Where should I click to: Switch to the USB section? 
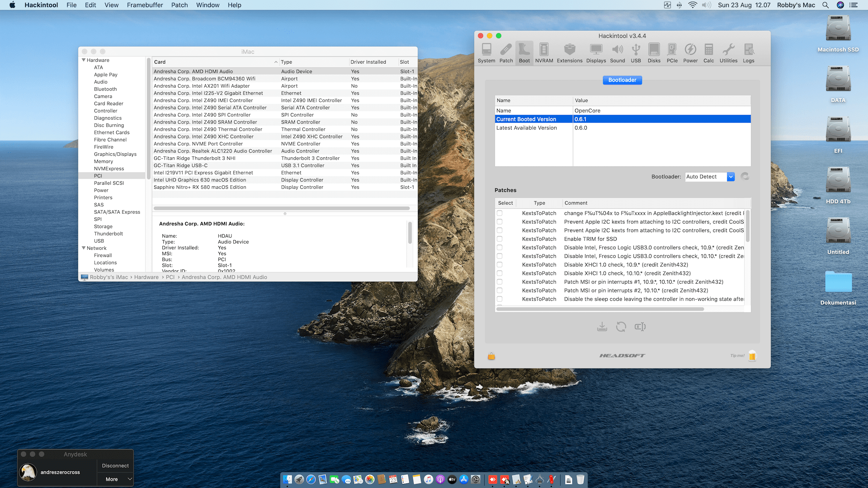coord(636,53)
